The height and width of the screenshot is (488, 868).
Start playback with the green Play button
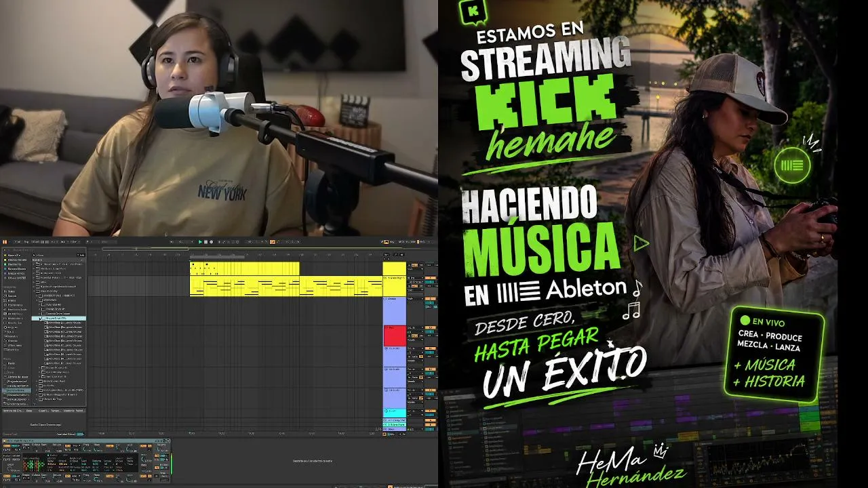[201, 242]
